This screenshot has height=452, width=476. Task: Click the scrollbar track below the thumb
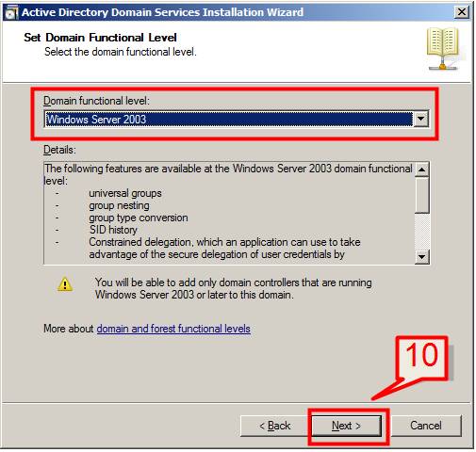coord(421,232)
